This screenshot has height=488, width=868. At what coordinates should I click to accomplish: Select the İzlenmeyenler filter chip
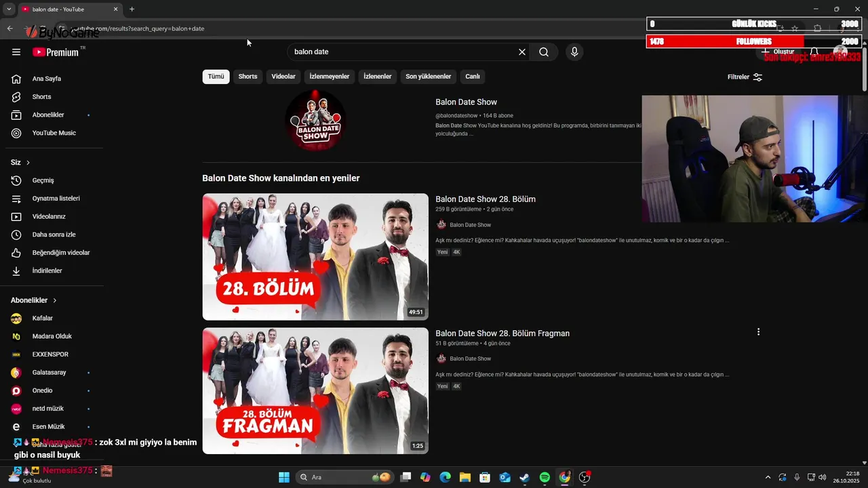click(330, 77)
